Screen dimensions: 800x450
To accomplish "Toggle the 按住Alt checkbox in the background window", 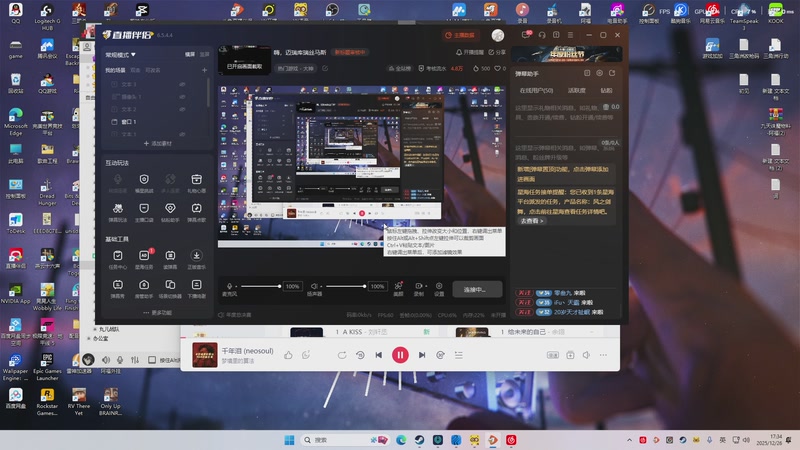I will 152,360.
